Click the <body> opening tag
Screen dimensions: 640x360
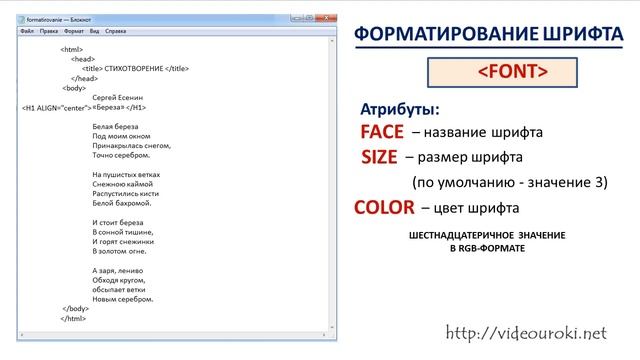(x=74, y=88)
